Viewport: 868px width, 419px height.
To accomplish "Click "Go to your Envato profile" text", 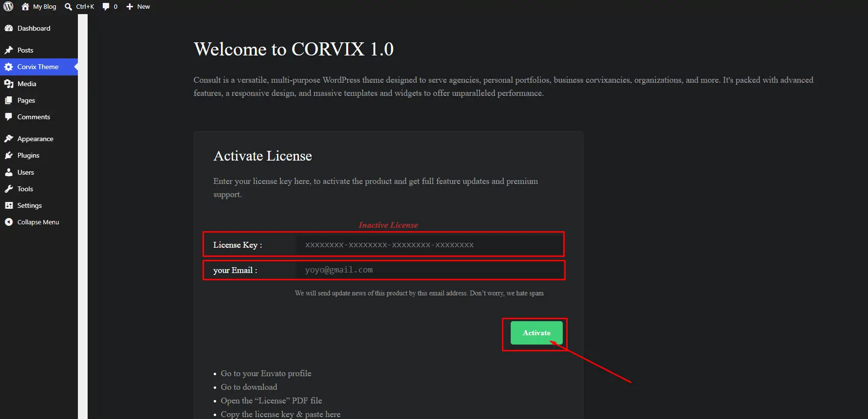I will point(266,373).
